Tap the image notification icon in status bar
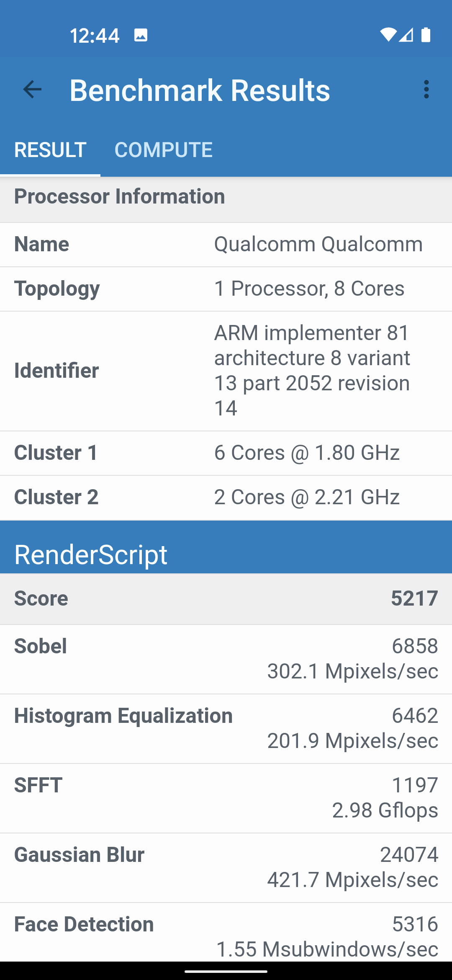Image resolution: width=452 pixels, height=980 pixels. [141, 35]
